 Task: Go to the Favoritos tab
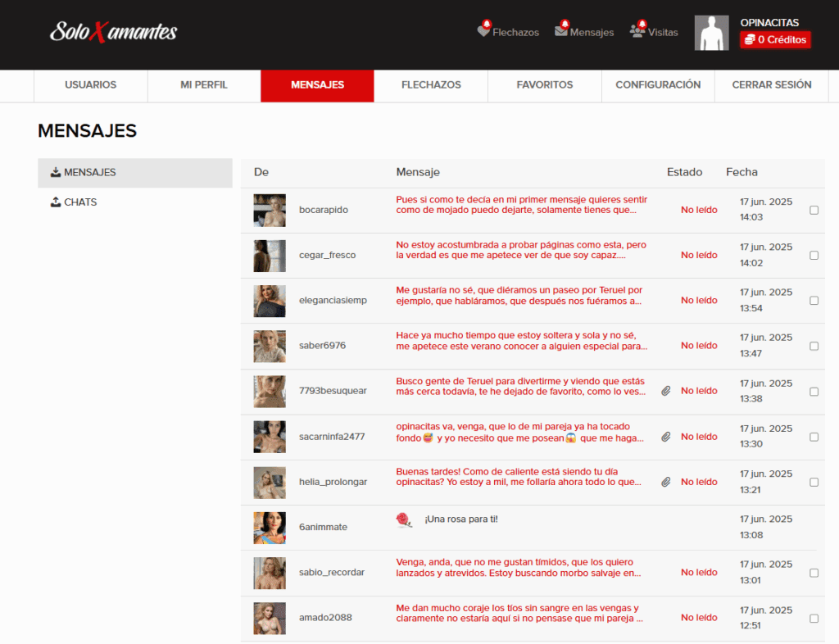[545, 85]
